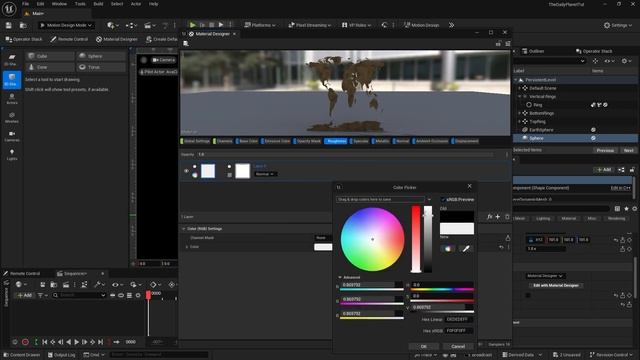This screenshot has width=640, height=360.
Task: Delete the layer with the trash icon
Action: 507,217
